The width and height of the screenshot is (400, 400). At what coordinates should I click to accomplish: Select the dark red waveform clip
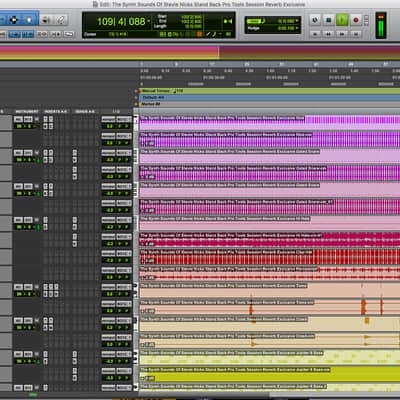(x=270, y=256)
